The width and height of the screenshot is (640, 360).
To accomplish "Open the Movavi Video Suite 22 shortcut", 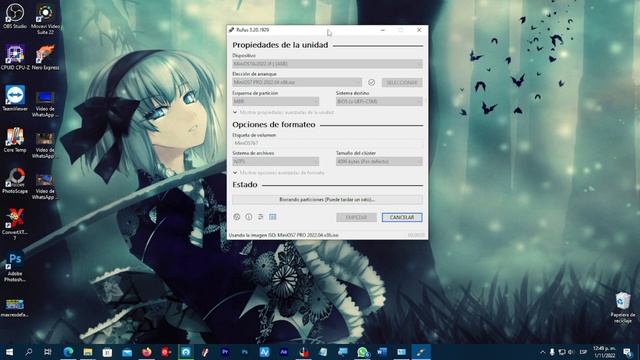I will click(45, 19).
